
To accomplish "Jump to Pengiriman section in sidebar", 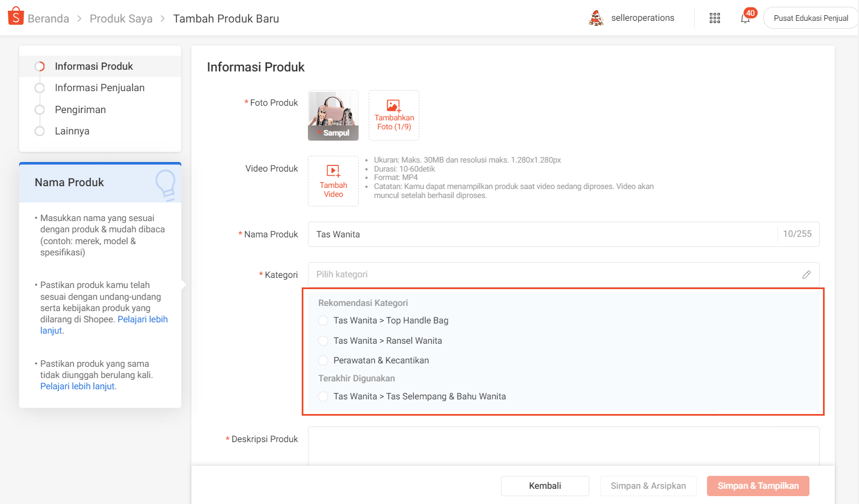I will coord(80,110).
